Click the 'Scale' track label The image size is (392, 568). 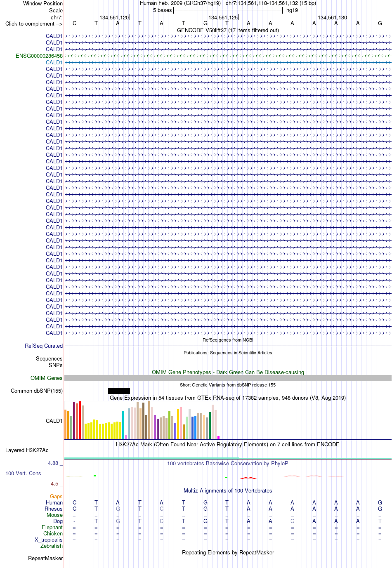coord(56,10)
